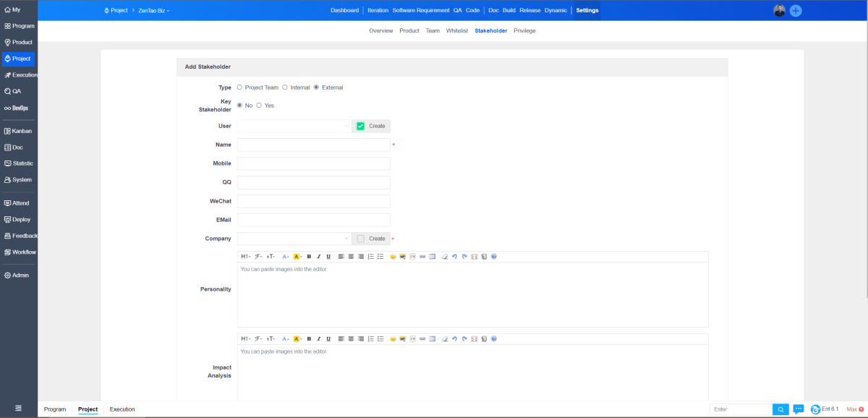Screen dimensions: 868x418
Task: Select the Project Team type radio
Action: coord(240,88)
